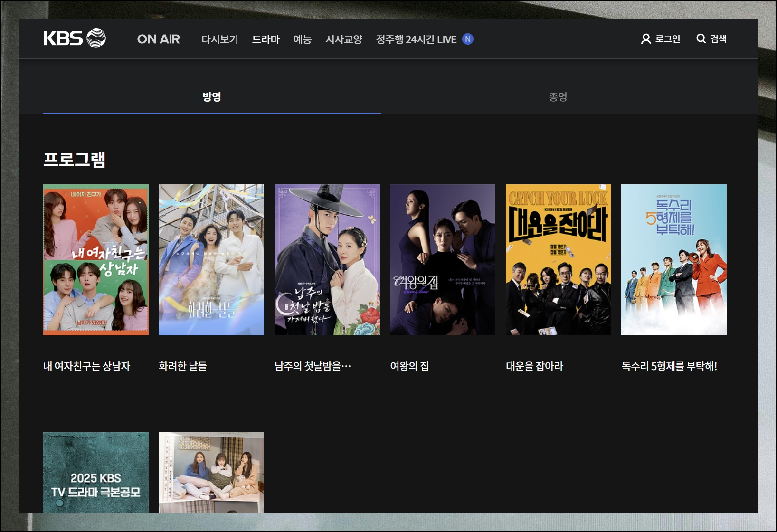Click title text 대운을 잡아라
This screenshot has width=777, height=532.
point(534,366)
